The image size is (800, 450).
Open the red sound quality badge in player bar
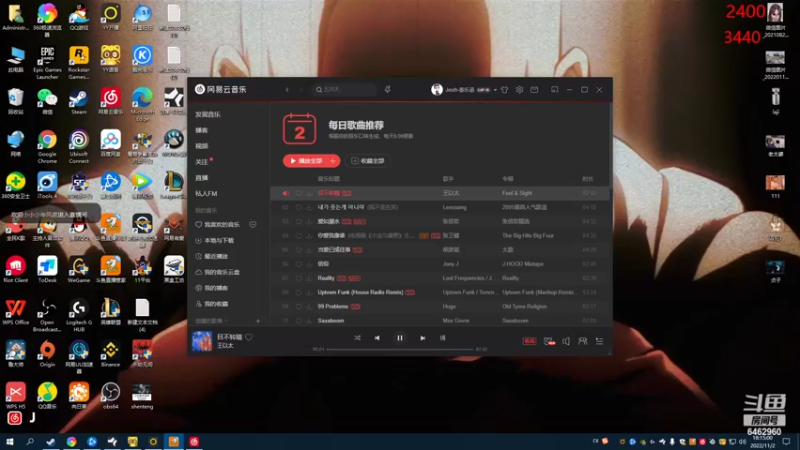[x=529, y=341]
